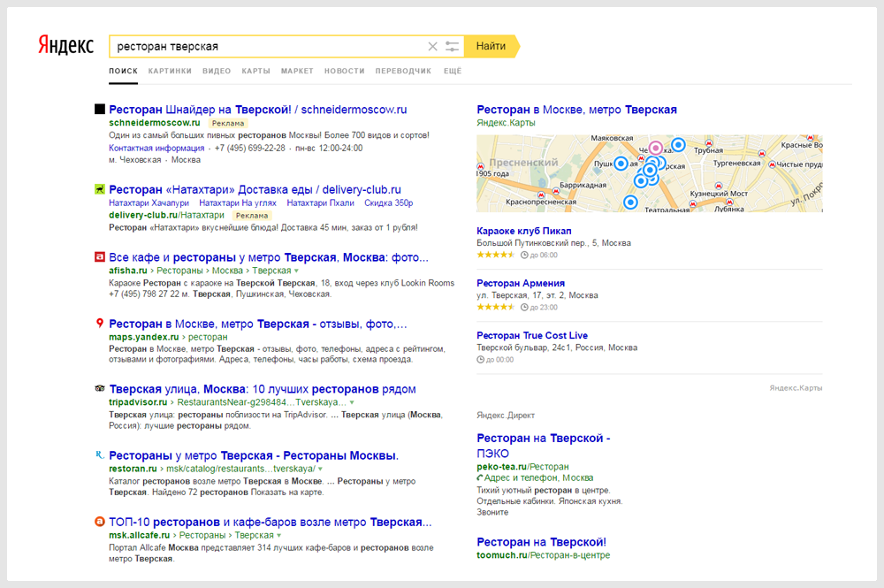
Task: Open Ресторан в Москве отзывы, фото result
Action: 257,324
